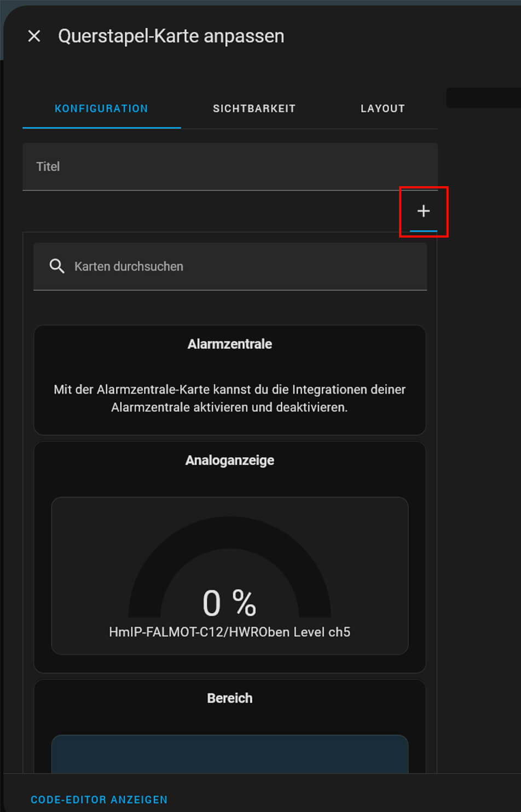This screenshot has height=812, width=521.
Task: Click the dialog title Querstapel-Karte anpassen
Action: click(171, 36)
